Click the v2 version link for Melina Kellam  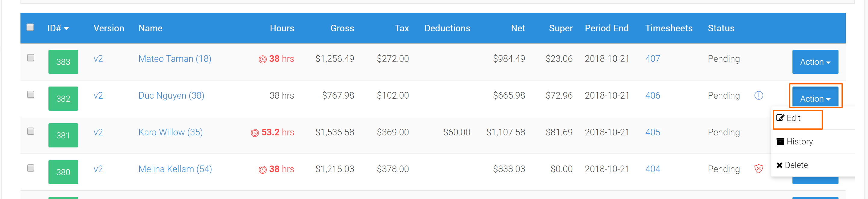pyautogui.click(x=98, y=169)
